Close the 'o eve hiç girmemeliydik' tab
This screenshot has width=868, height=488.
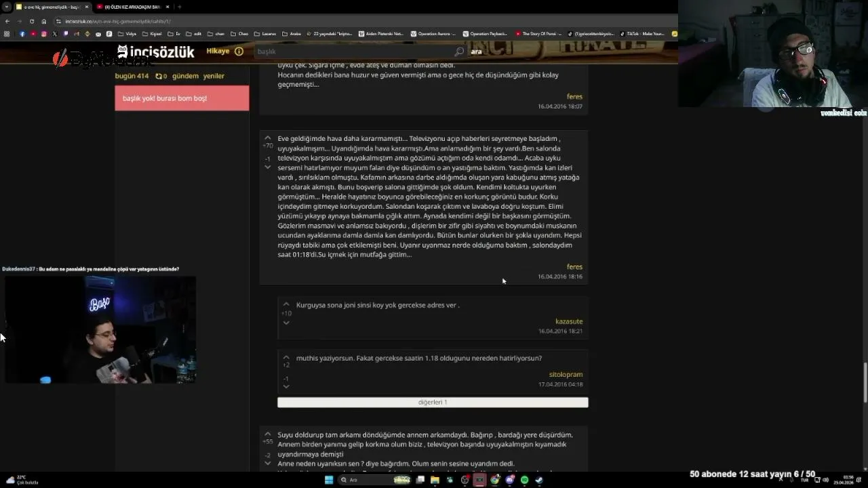click(86, 7)
